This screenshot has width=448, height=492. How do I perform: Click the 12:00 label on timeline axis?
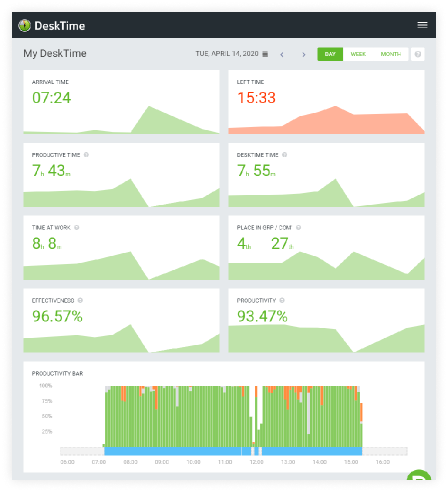(x=257, y=462)
